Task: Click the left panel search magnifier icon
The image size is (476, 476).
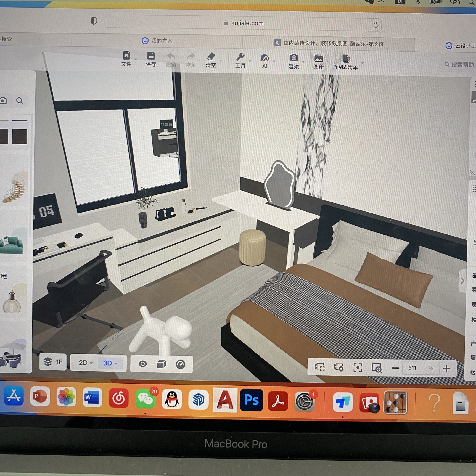Action: click(20, 101)
